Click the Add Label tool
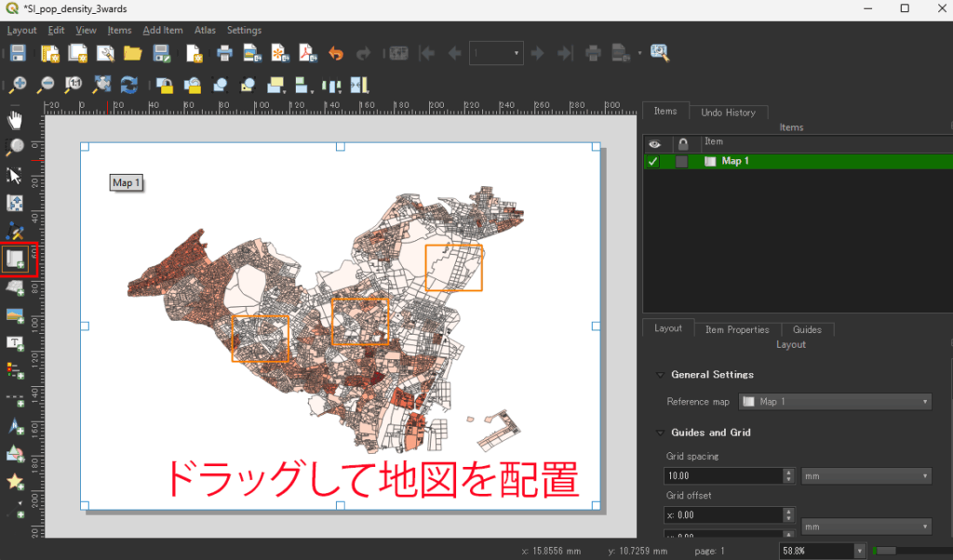 point(16,343)
